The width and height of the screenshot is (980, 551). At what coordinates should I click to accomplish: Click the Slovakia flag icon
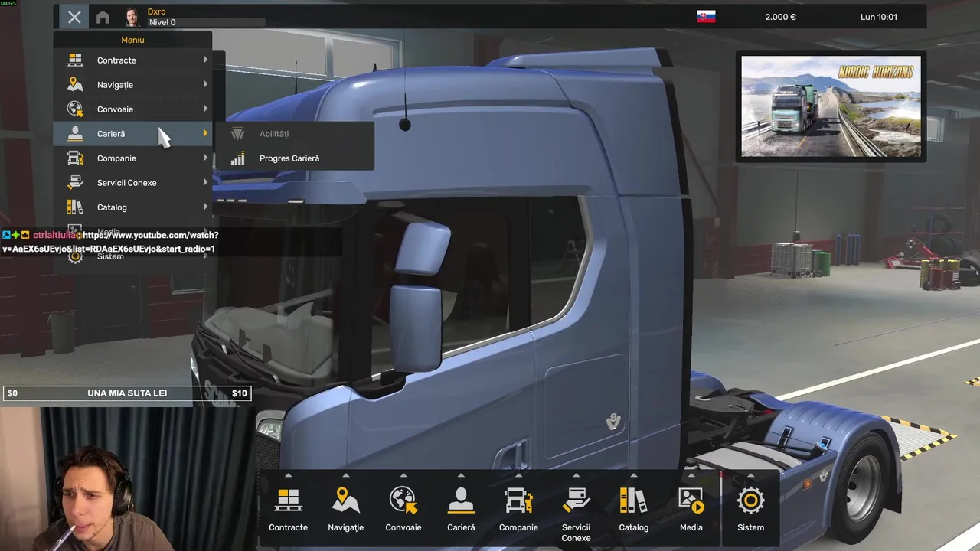706,17
